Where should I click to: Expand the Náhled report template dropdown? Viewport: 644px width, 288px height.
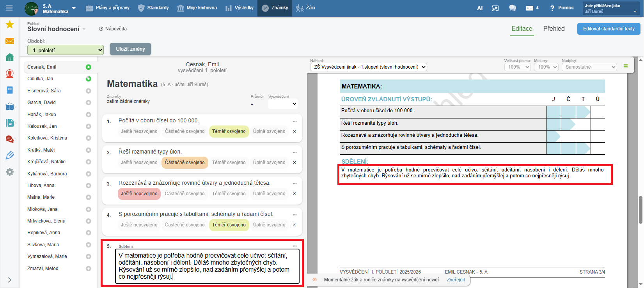click(368, 67)
